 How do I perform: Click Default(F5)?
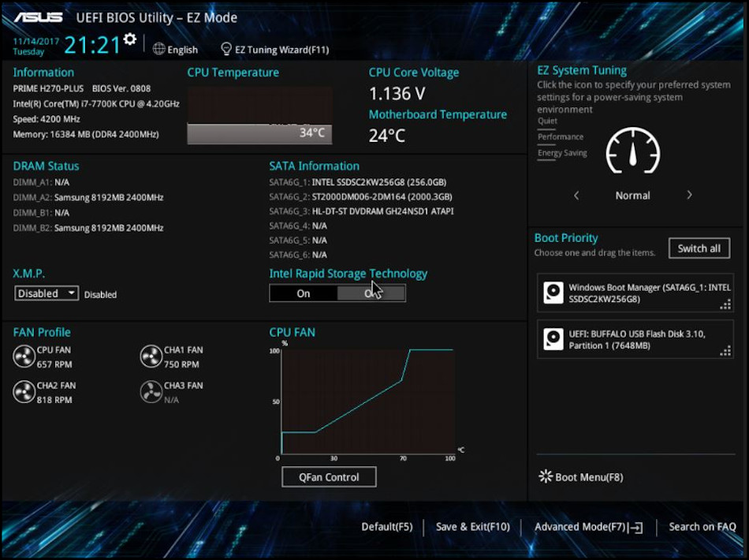(x=387, y=527)
